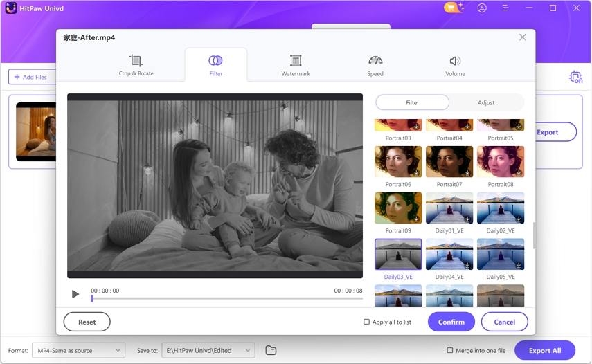Toggle the hardware acceleration icon
Viewport: 592px width, 364px height.
coord(575,77)
